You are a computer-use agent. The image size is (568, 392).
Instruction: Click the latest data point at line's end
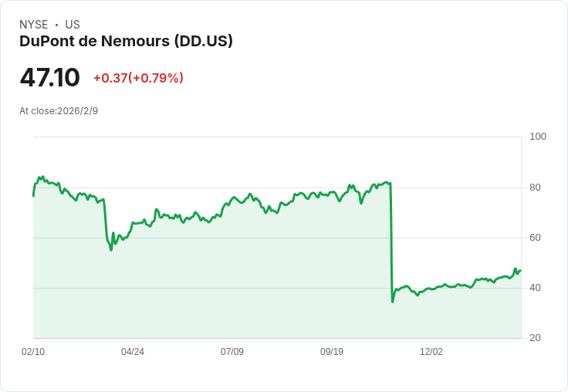click(x=520, y=270)
